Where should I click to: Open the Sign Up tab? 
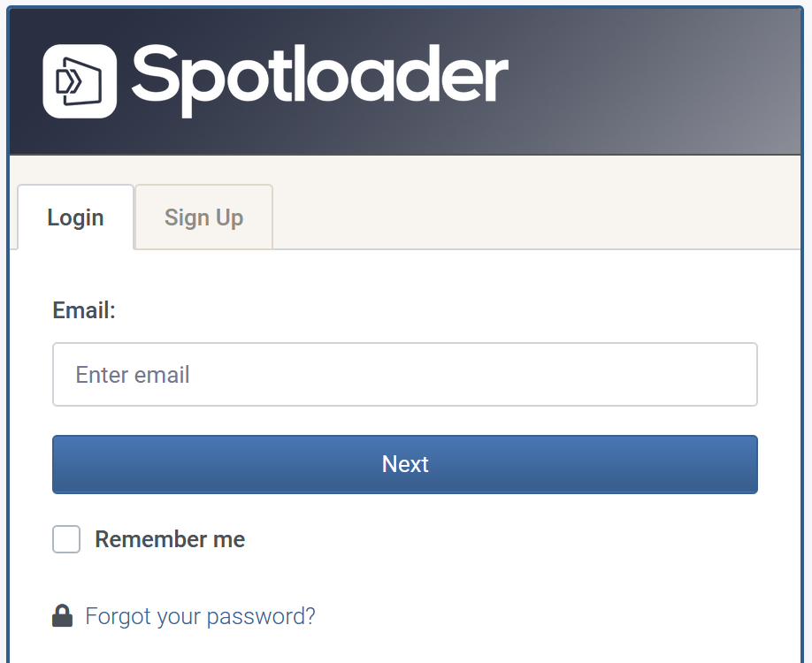point(203,217)
